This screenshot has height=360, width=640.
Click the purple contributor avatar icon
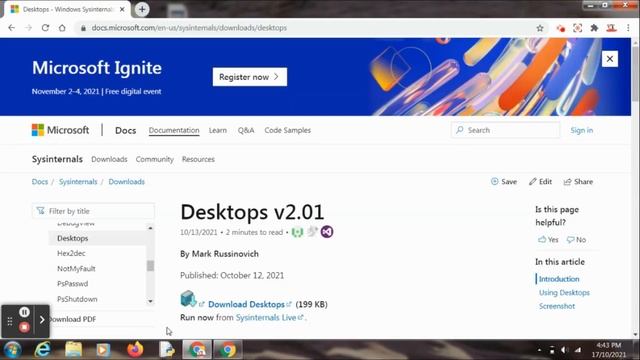pos(327,232)
